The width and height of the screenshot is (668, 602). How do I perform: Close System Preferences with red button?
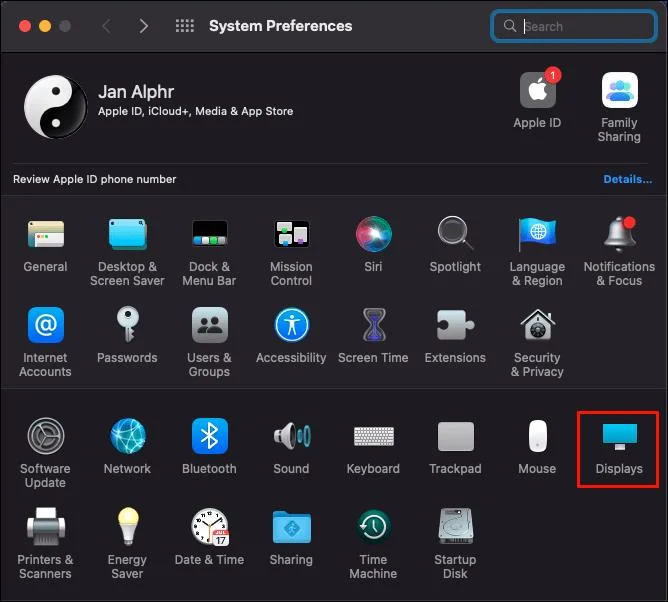click(x=25, y=26)
